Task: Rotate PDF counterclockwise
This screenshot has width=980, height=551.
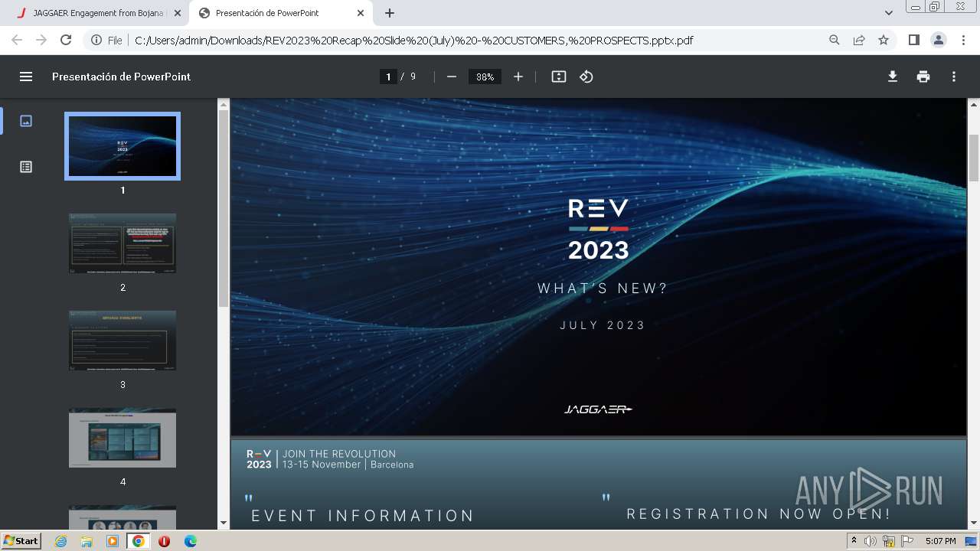Action: click(x=586, y=77)
